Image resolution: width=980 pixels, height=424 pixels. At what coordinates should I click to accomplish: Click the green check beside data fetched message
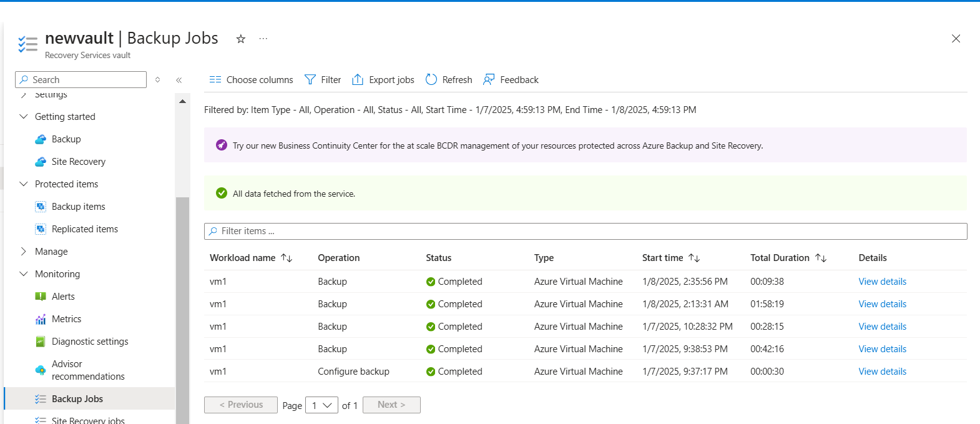point(222,194)
